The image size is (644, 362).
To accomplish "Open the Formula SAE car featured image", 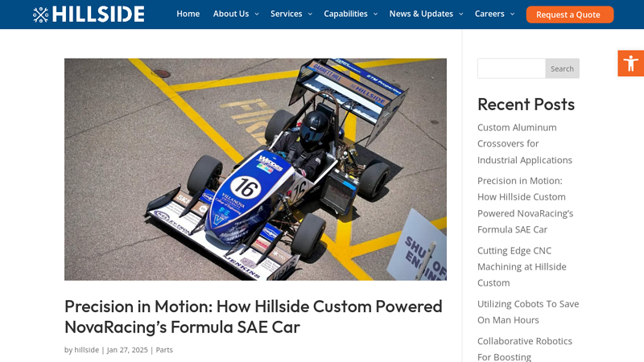I will click(255, 169).
